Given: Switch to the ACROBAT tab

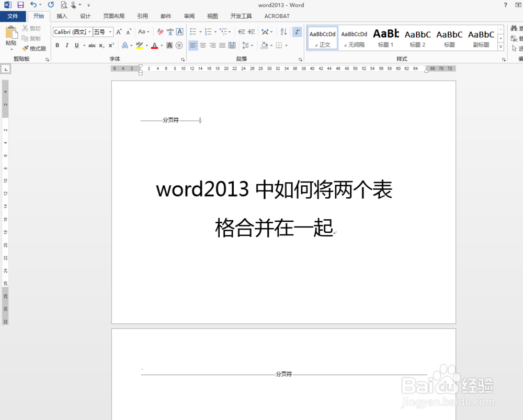Looking at the screenshot, I should pyautogui.click(x=277, y=16).
